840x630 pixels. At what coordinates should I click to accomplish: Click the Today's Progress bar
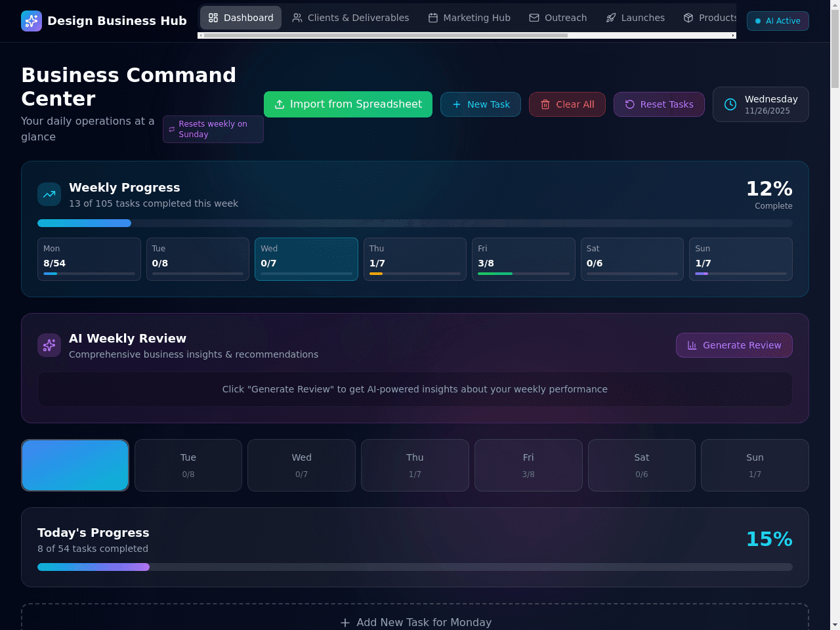(415, 567)
